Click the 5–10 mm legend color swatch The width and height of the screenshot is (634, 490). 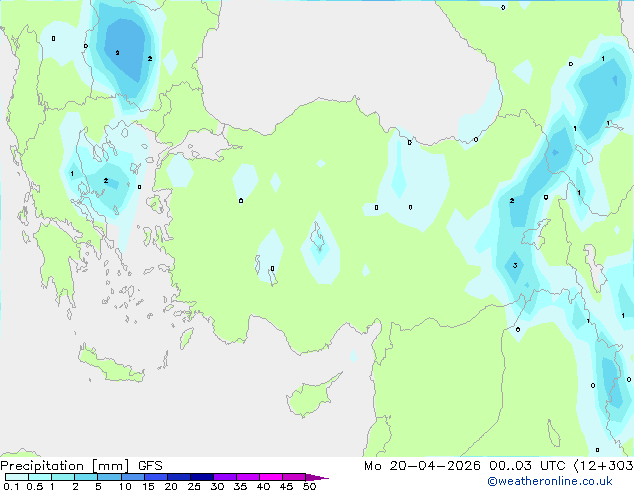(109, 477)
